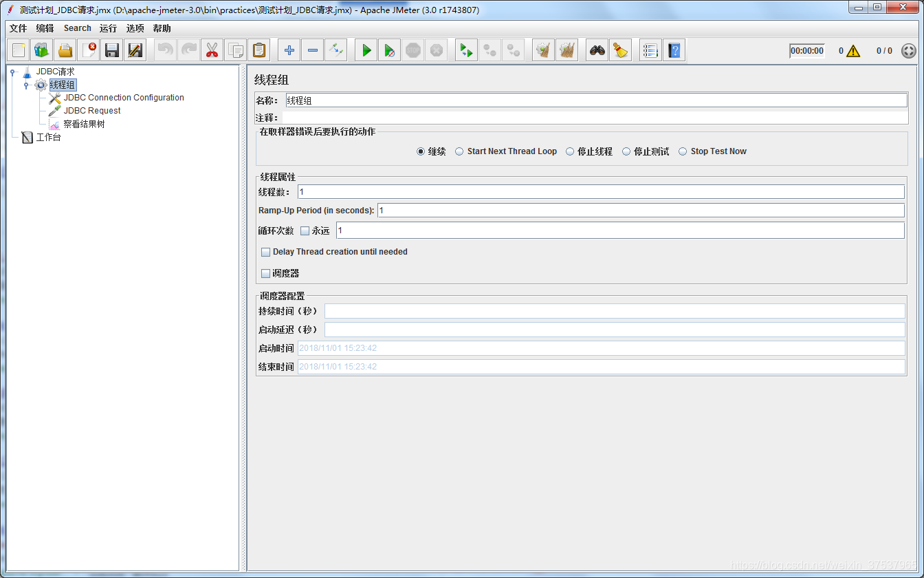Open the Function helper dialog icon

pyautogui.click(x=650, y=50)
